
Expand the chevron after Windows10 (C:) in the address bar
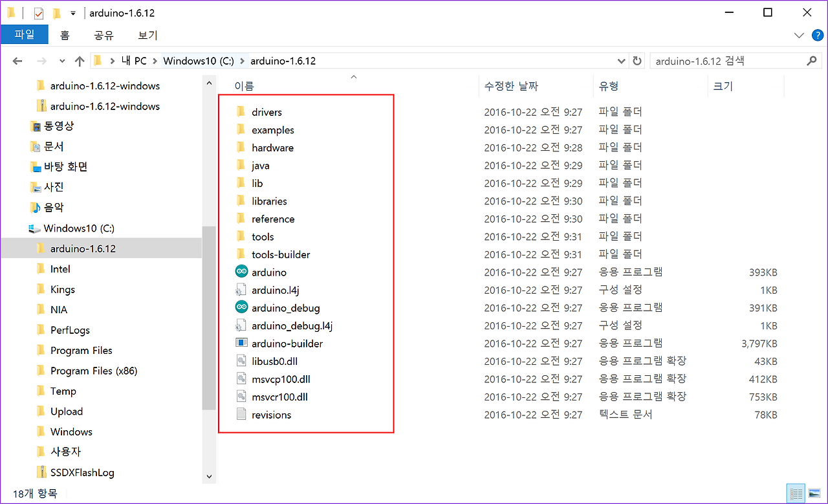pyautogui.click(x=243, y=61)
